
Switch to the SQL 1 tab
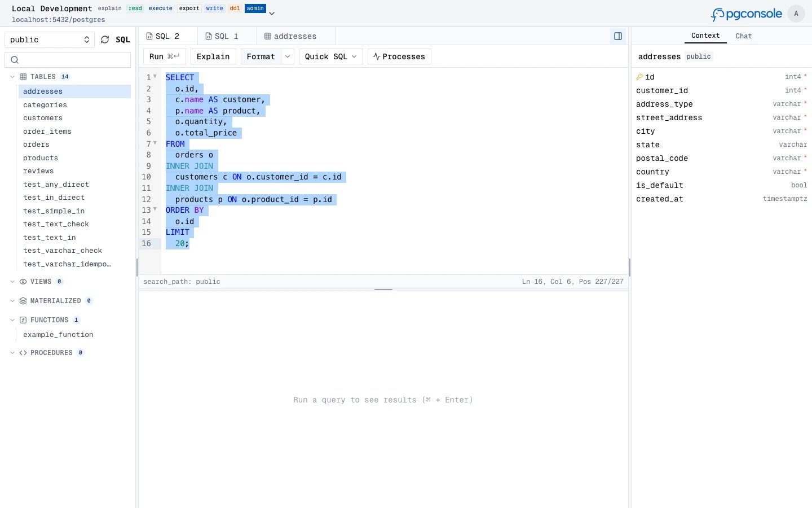[227, 36]
